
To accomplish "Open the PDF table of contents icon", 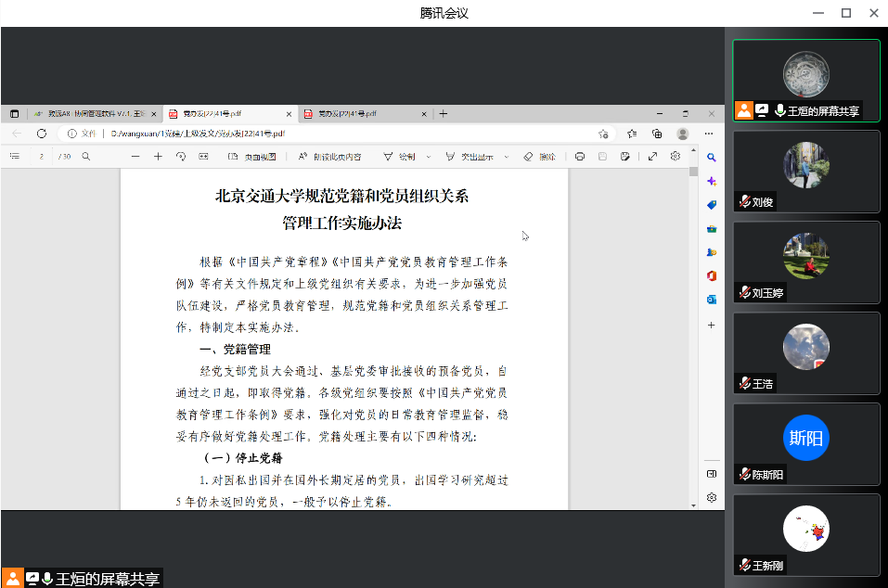I will (x=14, y=157).
